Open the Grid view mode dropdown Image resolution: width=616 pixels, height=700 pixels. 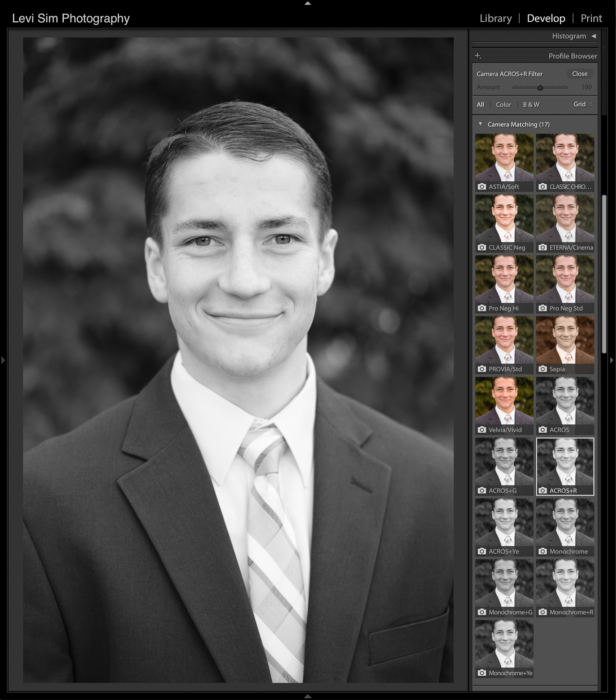[x=582, y=104]
